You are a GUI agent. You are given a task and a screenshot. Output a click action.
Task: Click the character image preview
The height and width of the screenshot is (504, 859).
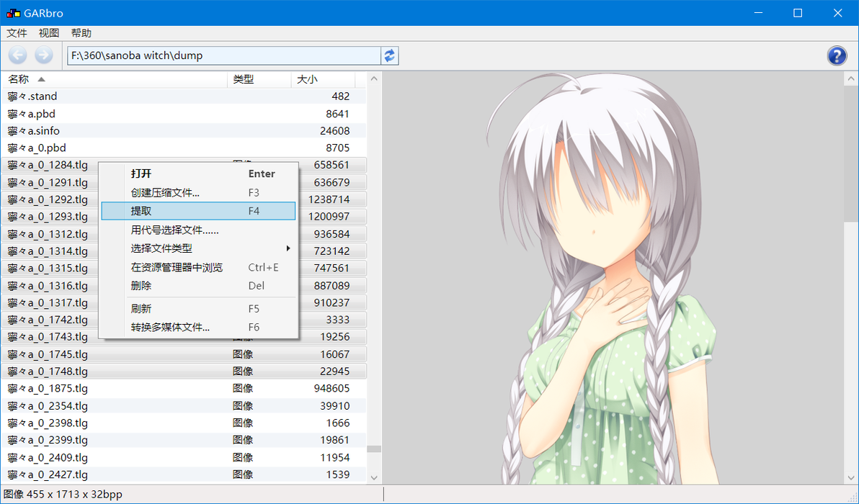tap(602, 279)
